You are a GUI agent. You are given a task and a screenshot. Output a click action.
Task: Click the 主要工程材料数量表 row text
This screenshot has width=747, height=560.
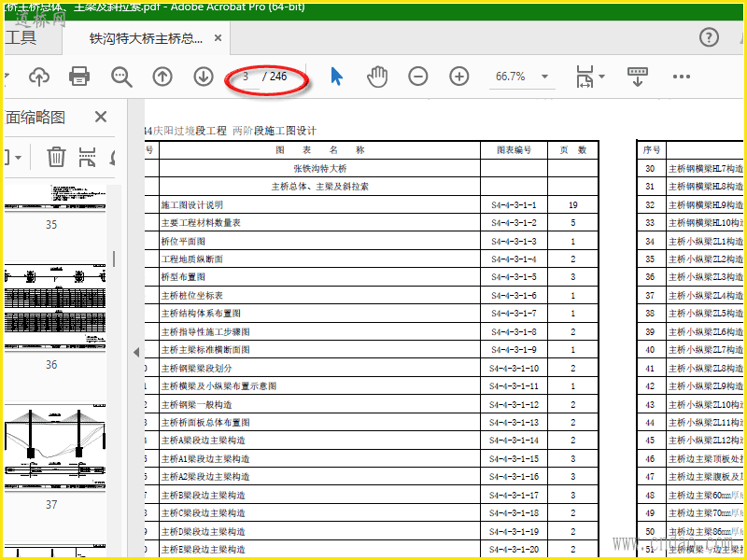pyautogui.click(x=201, y=223)
